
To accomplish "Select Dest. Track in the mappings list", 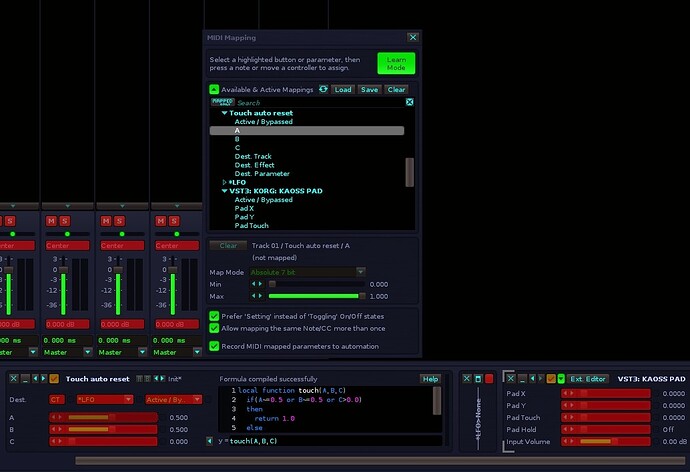I will tap(252, 156).
